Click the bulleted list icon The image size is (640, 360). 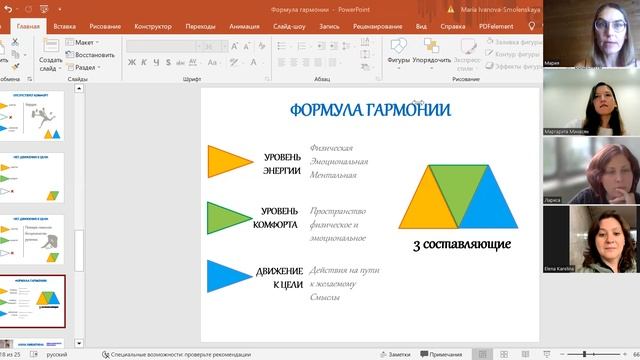282,46
